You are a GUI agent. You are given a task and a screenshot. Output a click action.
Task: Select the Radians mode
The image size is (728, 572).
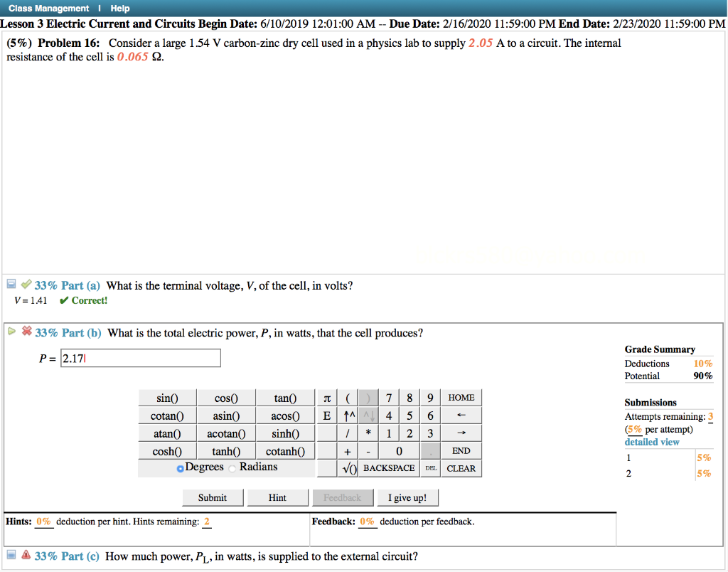(x=234, y=467)
